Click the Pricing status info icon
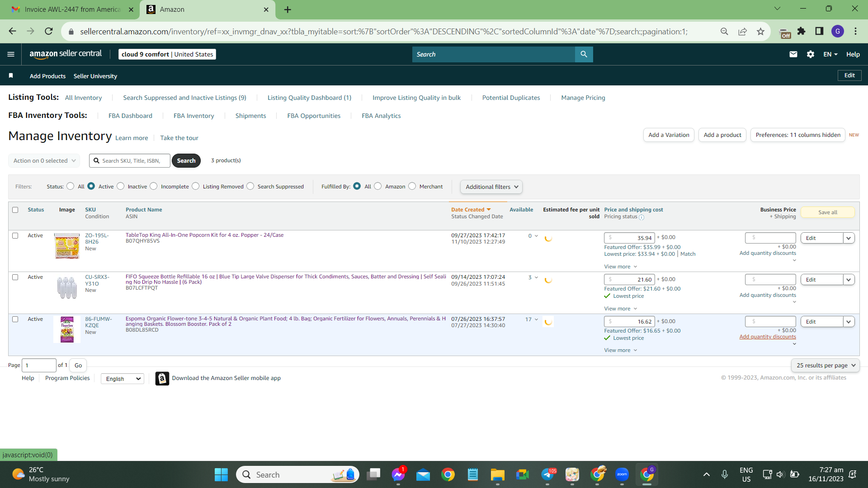Image resolution: width=868 pixels, height=488 pixels. coord(642,217)
